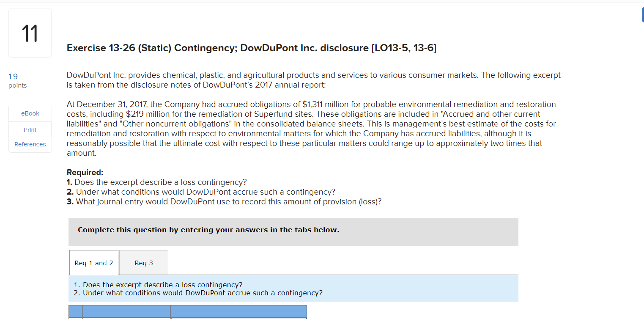The image size is (644, 319).
Task: Click the blue instructions box above the table
Action: pyautogui.click(x=293, y=289)
